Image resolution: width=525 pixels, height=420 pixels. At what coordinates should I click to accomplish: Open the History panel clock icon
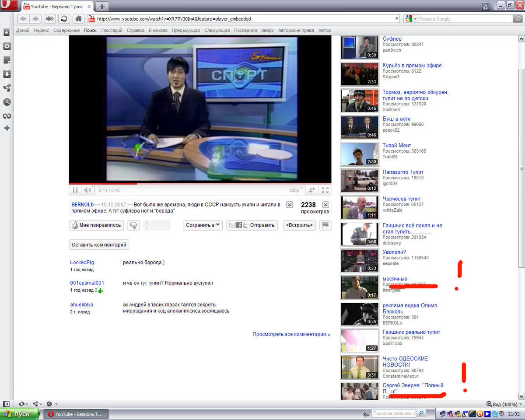(7, 102)
